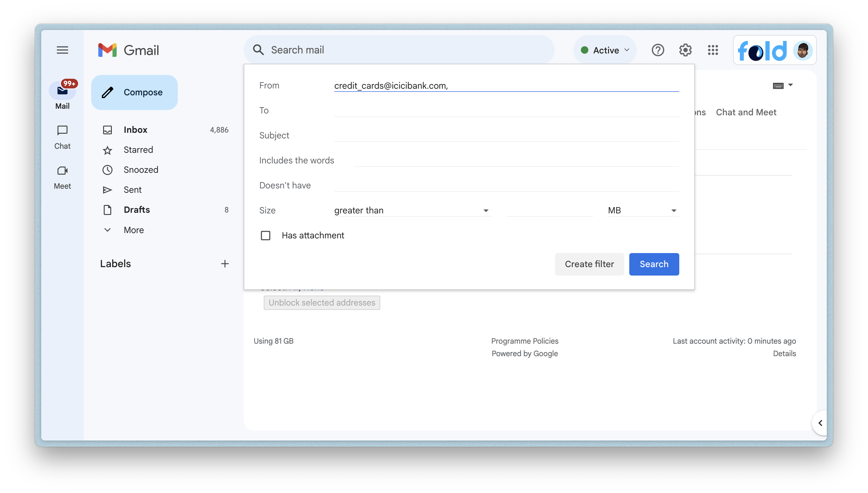
Task: Click the Compose button
Action: point(134,92)
